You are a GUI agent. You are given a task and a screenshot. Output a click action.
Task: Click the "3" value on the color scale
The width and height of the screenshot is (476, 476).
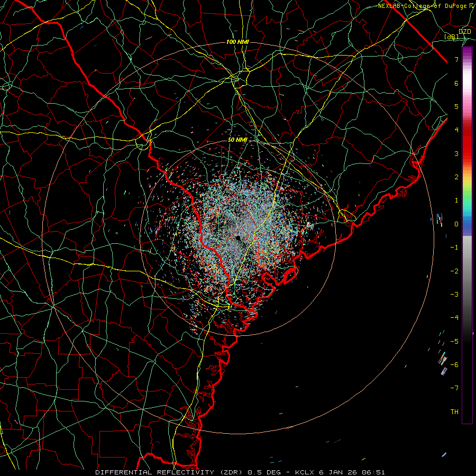[x=456, y=153]
